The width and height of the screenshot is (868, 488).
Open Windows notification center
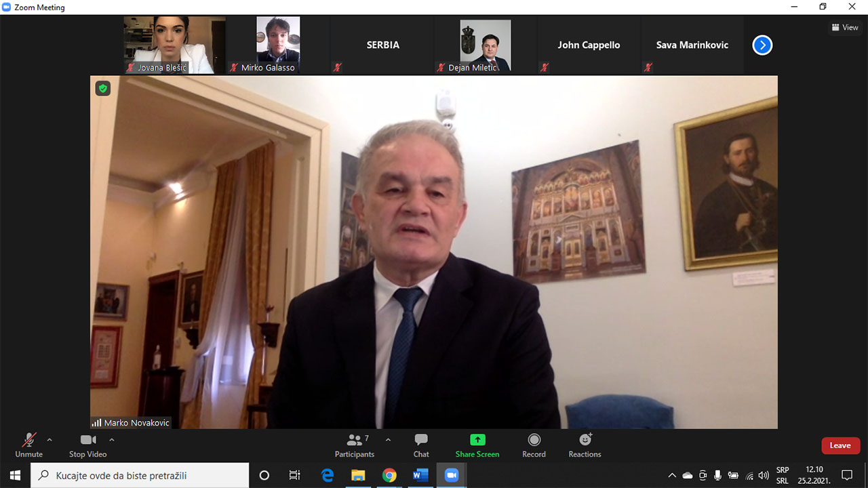click(x=847, y=475)
